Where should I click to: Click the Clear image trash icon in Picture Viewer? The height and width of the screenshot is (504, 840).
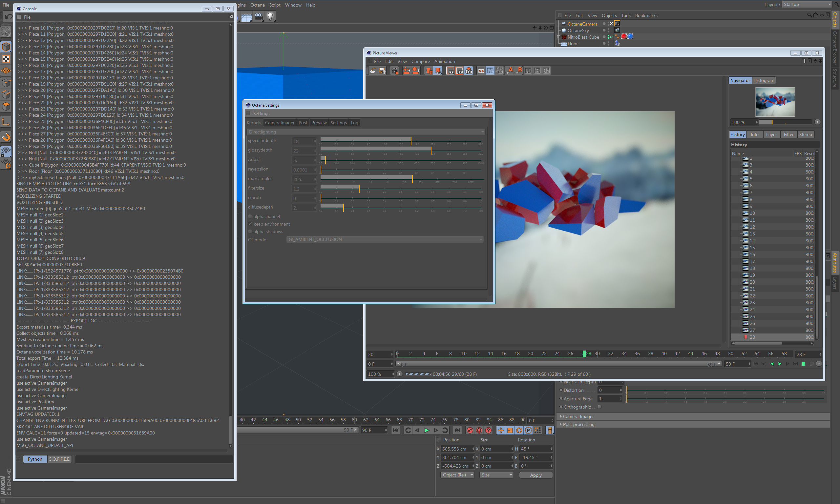[428, 71]
